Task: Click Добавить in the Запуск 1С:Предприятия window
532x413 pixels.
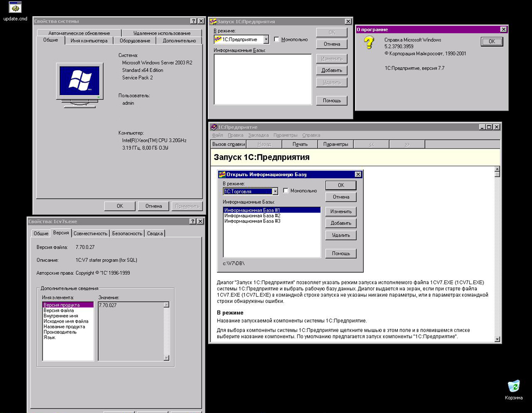Action: pos(332,70)
